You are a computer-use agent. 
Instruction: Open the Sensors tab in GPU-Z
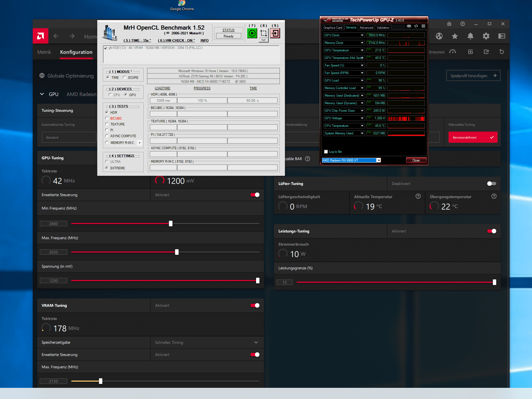tap(351, 27)
